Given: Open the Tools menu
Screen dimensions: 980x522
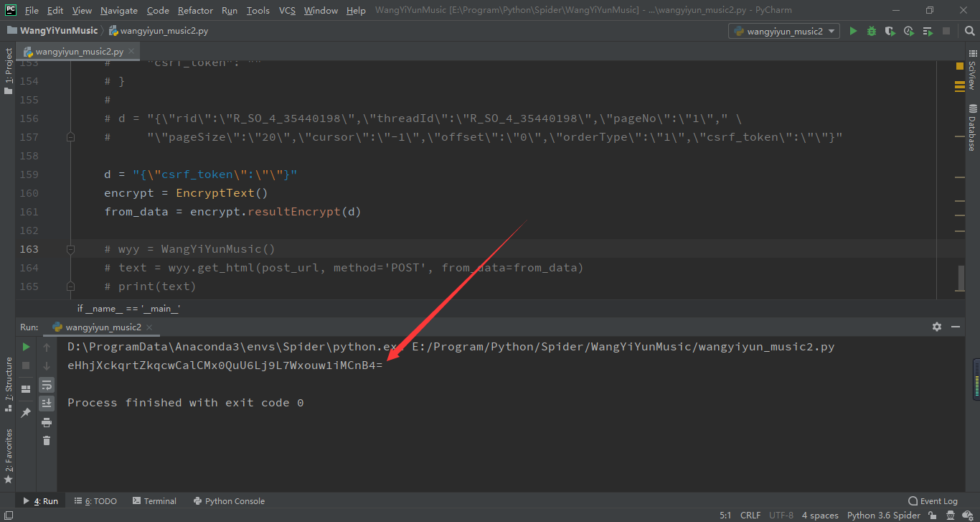Looking at the screenshot, I should [258, 10].
